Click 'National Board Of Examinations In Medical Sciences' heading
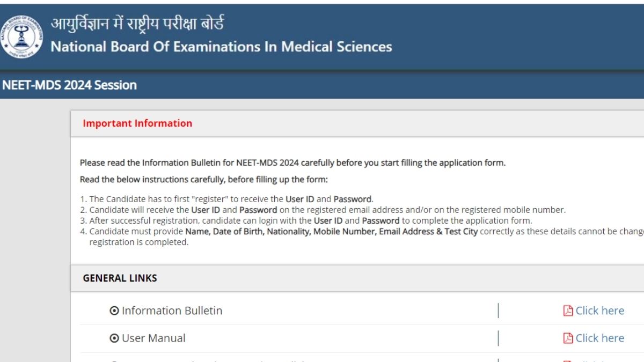644x362 pixels. pyautogui.click(x=221, y=47)
